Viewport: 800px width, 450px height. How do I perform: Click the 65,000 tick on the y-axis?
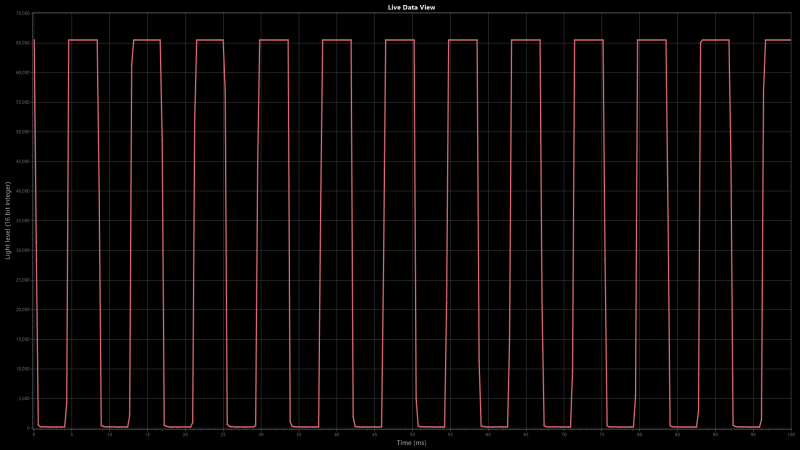24,42
